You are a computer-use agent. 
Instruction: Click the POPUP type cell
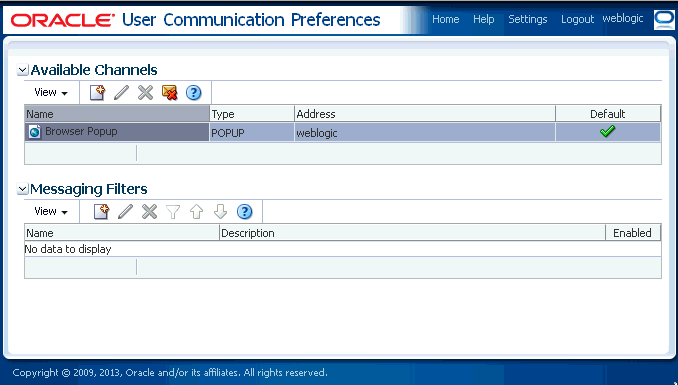tap(252, 132)
